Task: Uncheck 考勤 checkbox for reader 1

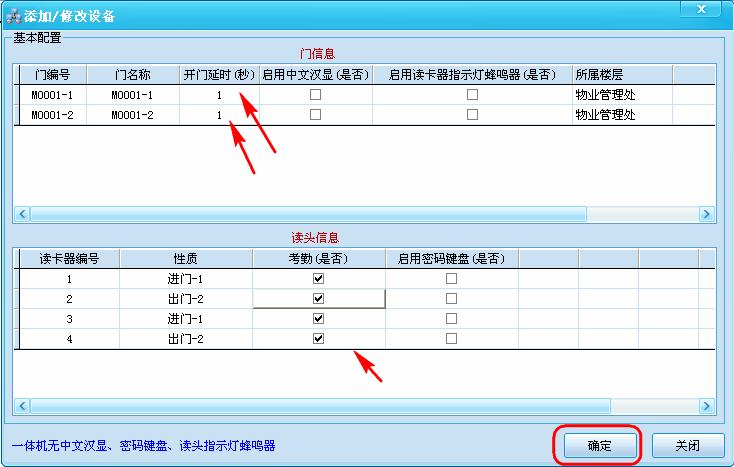Action: click(319, 279)
